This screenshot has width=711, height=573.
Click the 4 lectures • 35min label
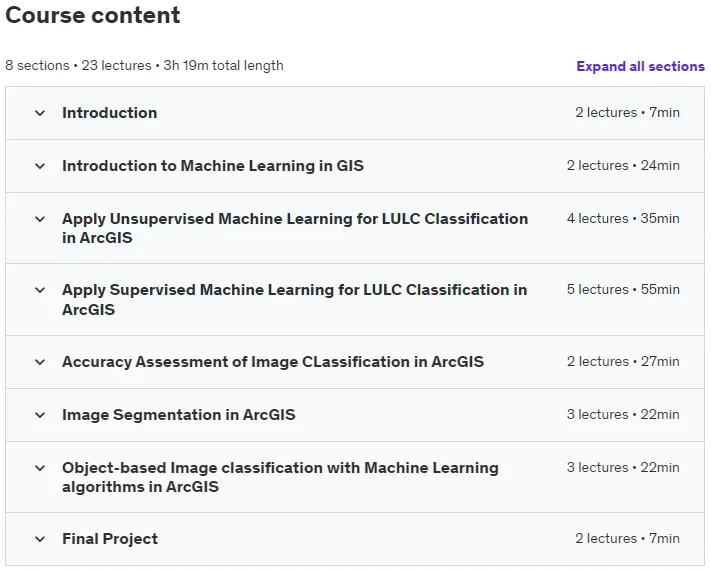coord(623,219)
